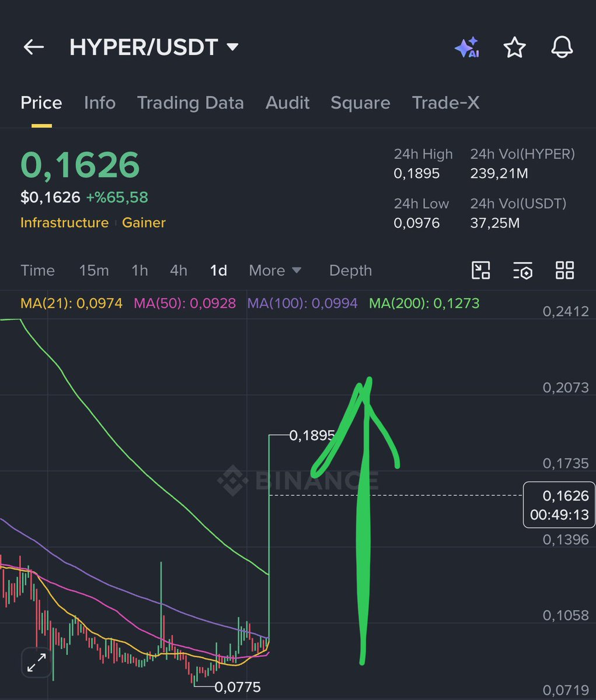The width and height of the screenshot is (596, 700).
Task: Tap the back arrow icon
Action: (34, 47)
